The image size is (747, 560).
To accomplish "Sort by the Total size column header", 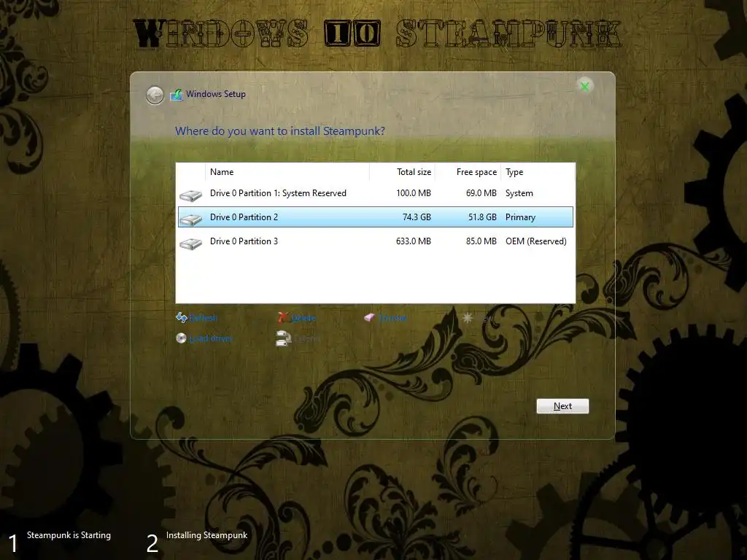I will pos(402,172).
